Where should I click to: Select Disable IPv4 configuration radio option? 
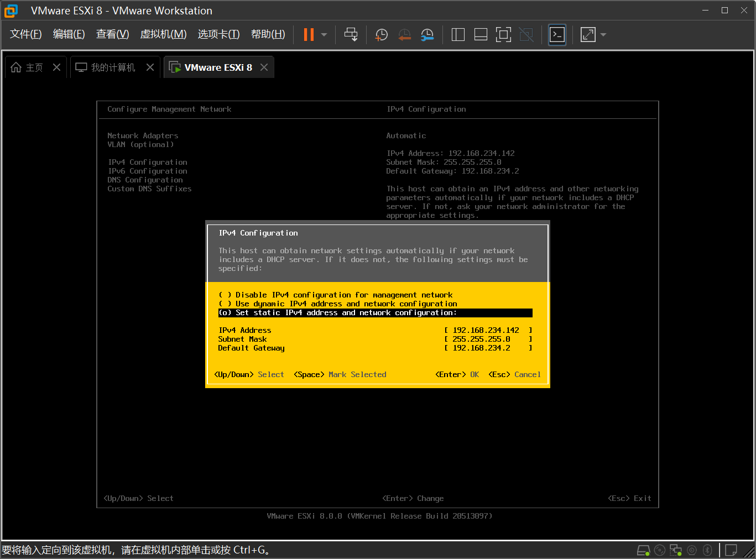point(336,295)
